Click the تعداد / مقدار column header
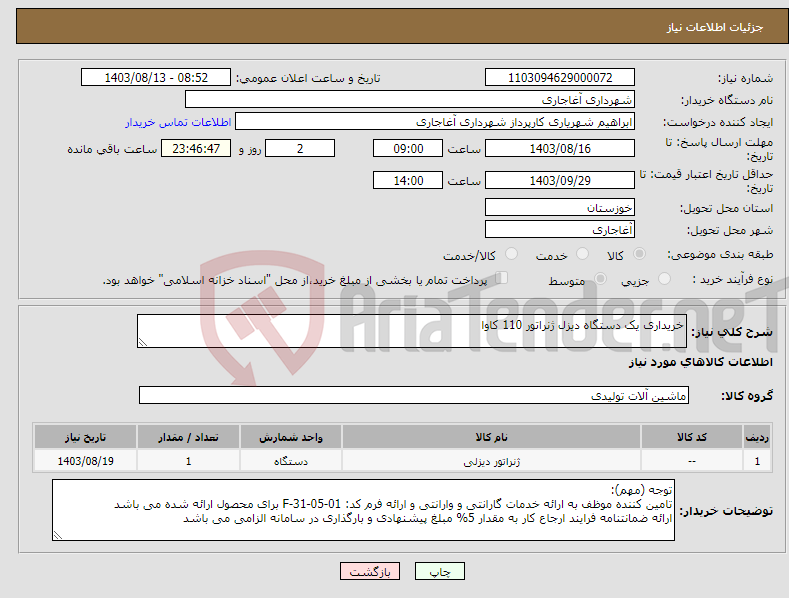789x598 pixels. (188, 437)
